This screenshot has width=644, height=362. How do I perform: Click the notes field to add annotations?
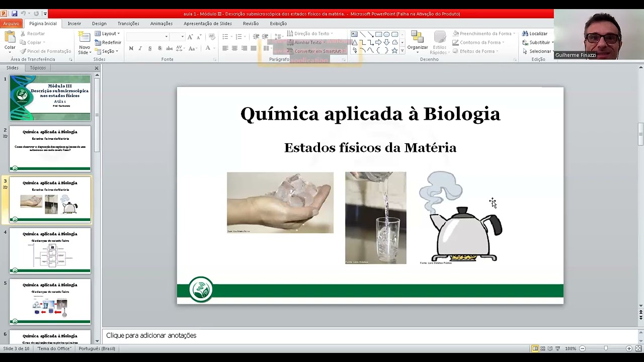click(x=370, y=335)
